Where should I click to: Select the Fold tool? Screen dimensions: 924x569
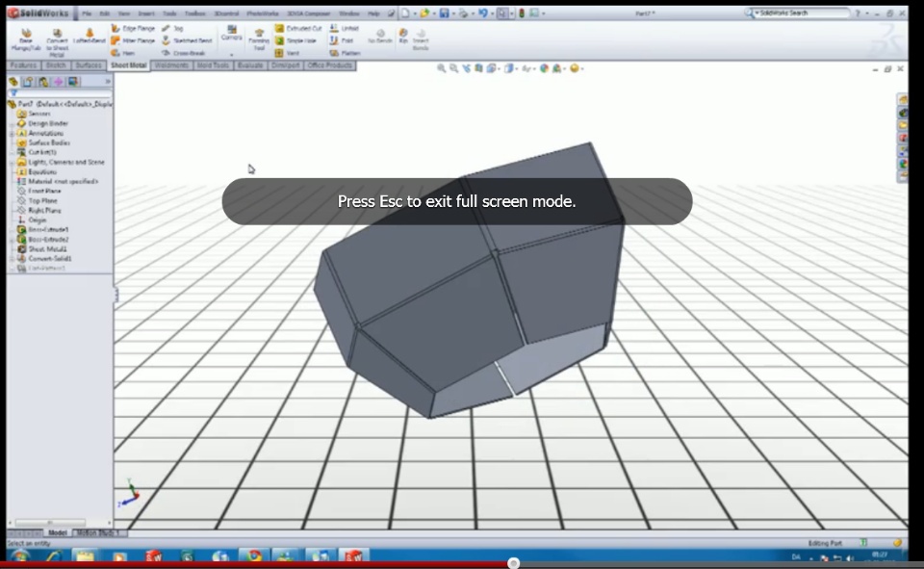(341, 40)
